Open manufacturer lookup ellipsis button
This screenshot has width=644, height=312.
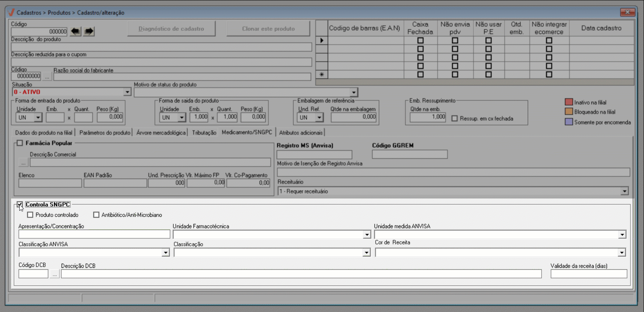click(x=47, y=77)
